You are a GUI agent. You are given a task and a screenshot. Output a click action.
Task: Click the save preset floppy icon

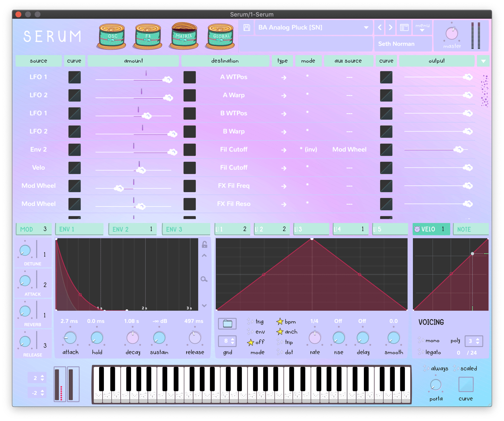[x=247, y=28]
